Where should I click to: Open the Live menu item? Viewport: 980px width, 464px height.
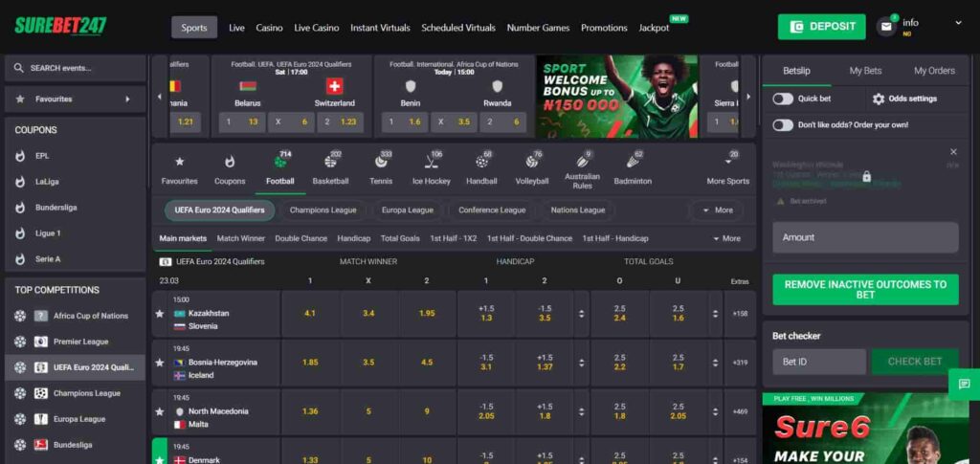click(x=236, y=28)
